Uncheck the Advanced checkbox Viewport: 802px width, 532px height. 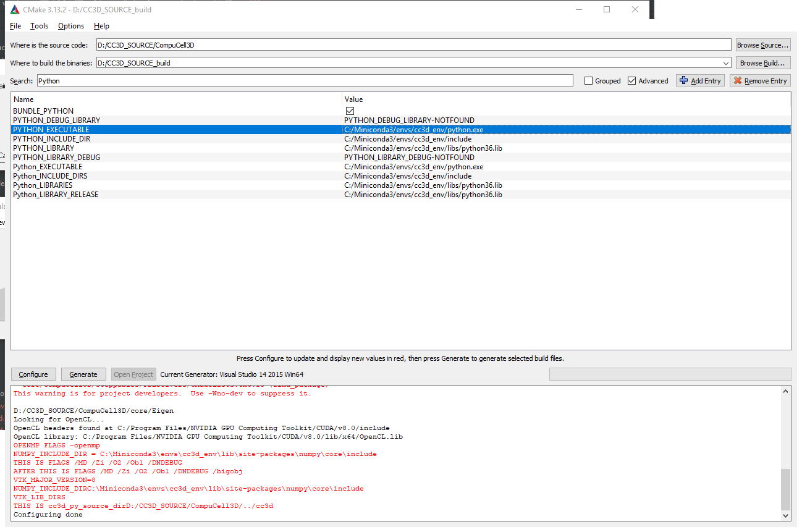[x=631, y=81]
